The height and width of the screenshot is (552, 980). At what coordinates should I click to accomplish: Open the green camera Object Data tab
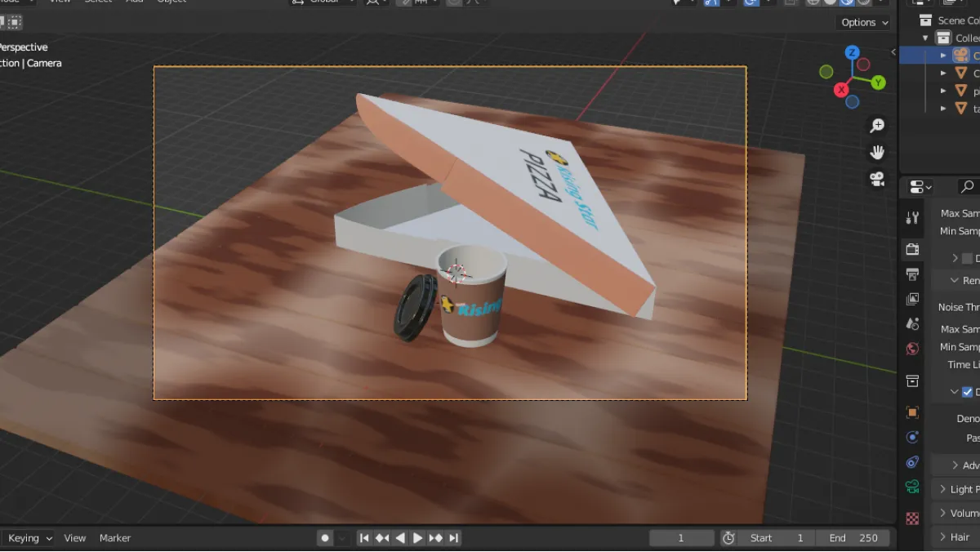pos(913,487)
